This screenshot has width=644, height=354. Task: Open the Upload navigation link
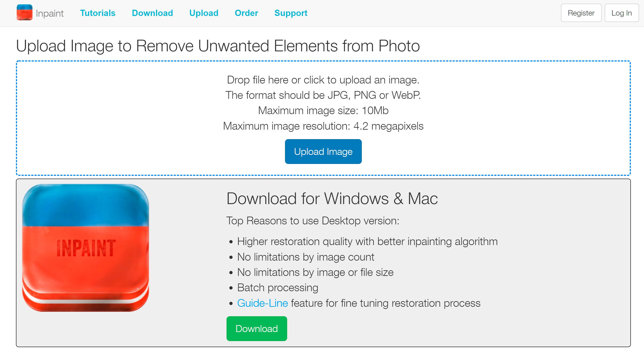coord(203,13)
